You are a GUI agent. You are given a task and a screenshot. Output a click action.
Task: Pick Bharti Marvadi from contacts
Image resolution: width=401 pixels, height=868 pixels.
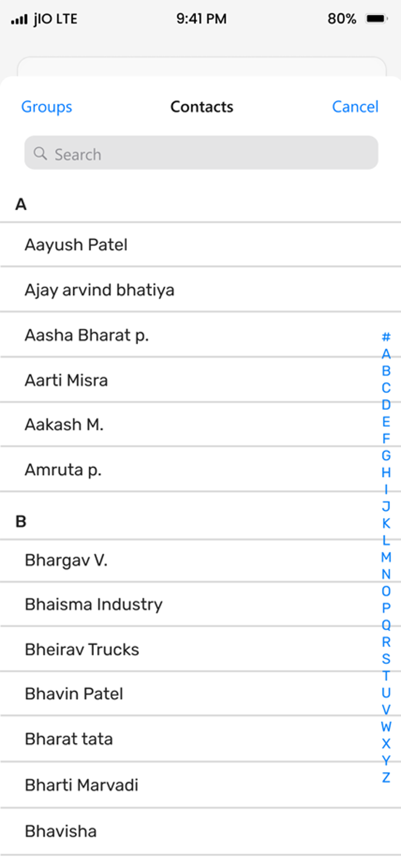point(81,785)
